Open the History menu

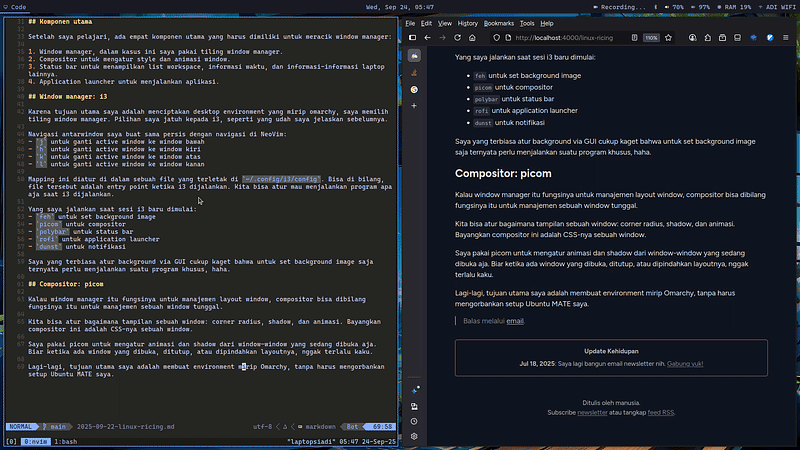467,22
